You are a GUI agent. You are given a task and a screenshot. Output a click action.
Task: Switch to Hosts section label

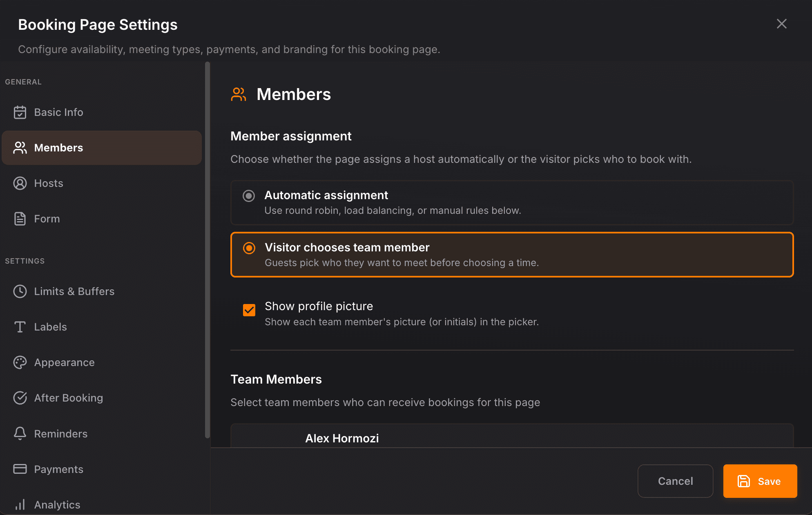[49, 183]
